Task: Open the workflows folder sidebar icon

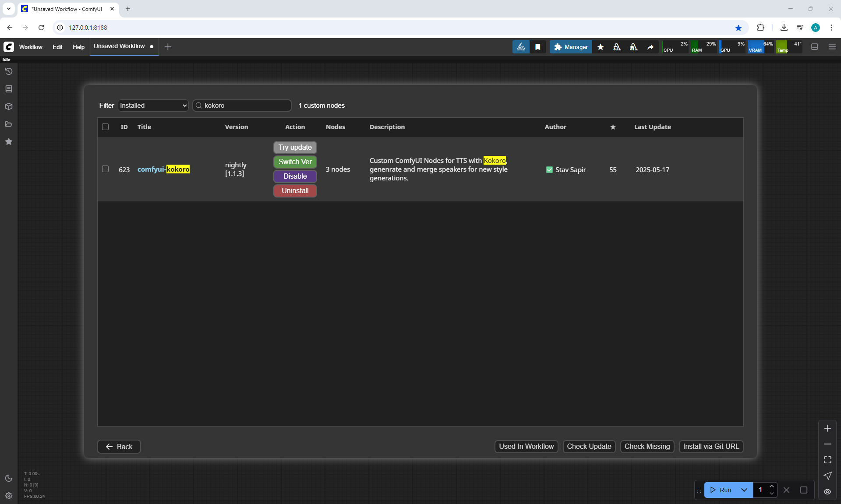Action: click(8, 124)
